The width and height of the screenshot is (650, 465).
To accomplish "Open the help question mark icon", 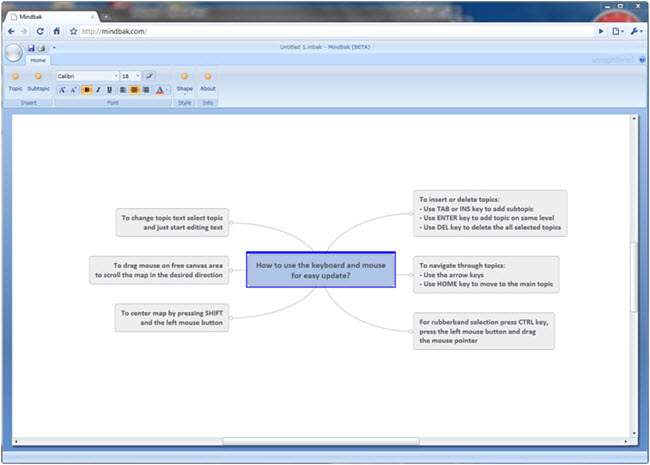I will coord(641,61).
